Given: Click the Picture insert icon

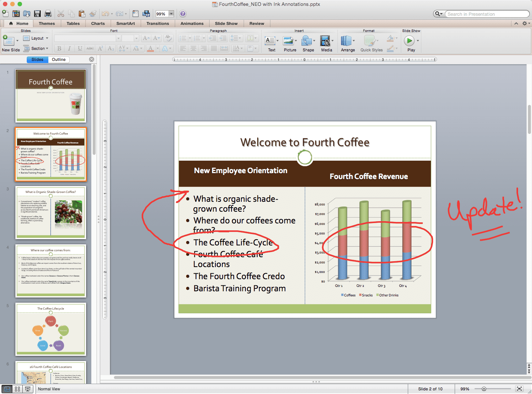Looking at the screenshot, I should point(288,40).
